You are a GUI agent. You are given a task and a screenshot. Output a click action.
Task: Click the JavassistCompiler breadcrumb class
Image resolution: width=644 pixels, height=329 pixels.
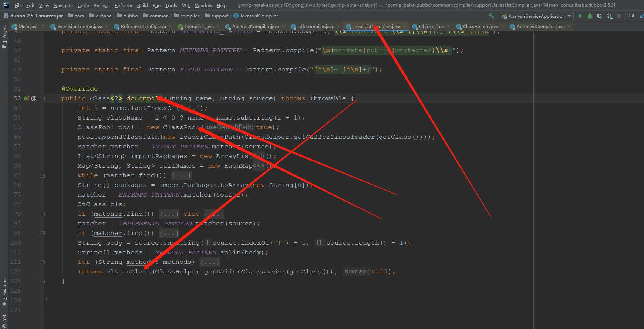click(256, 16)
